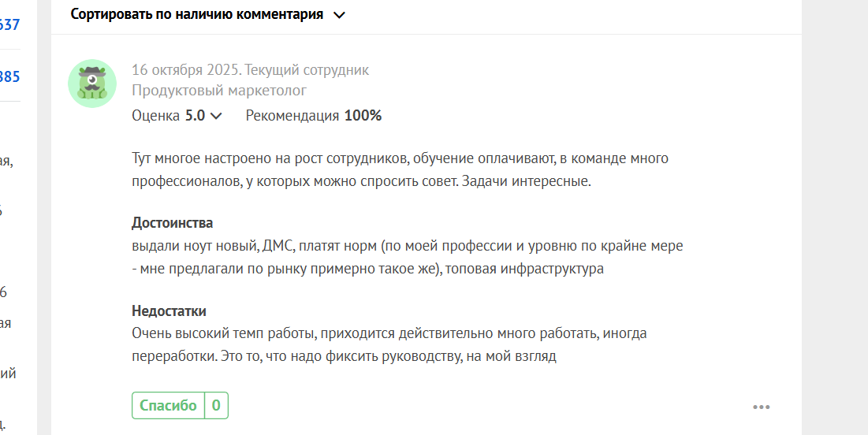The image size is (868, 435).
Task: Click the green monster avatar icon
Action: click(x=92, y=83)
